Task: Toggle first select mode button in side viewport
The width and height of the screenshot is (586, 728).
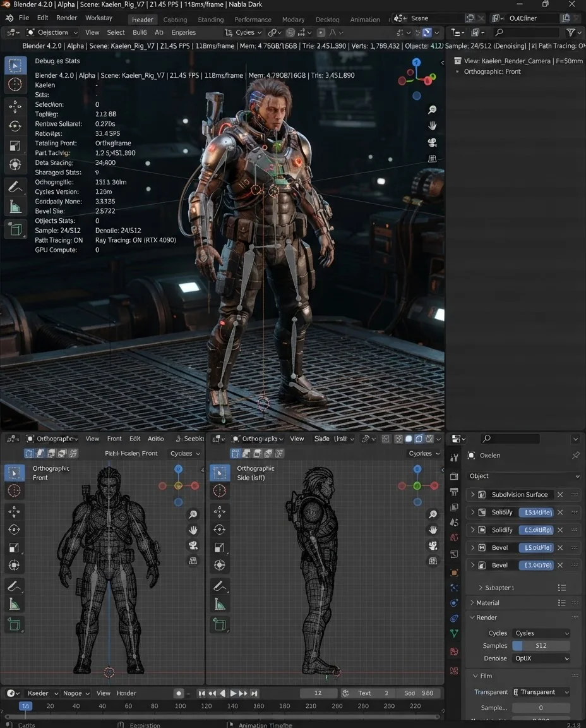Action: [236, 453]
